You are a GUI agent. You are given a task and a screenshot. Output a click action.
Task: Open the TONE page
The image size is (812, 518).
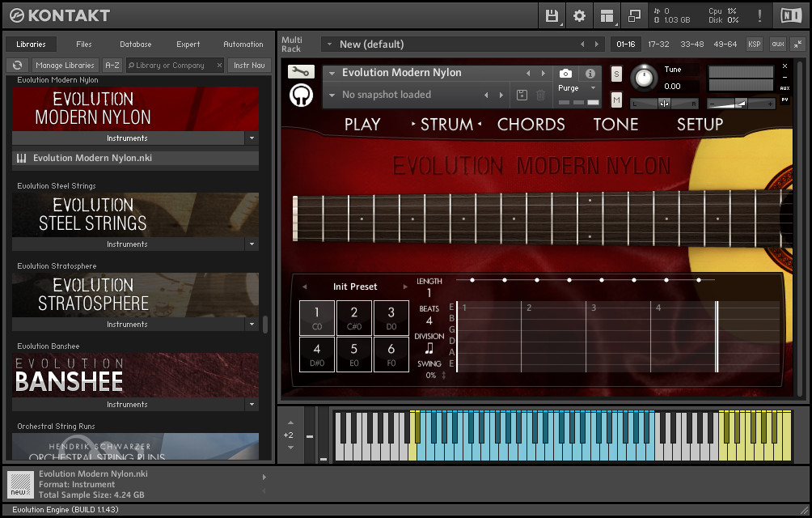click(x=615, y=125)
